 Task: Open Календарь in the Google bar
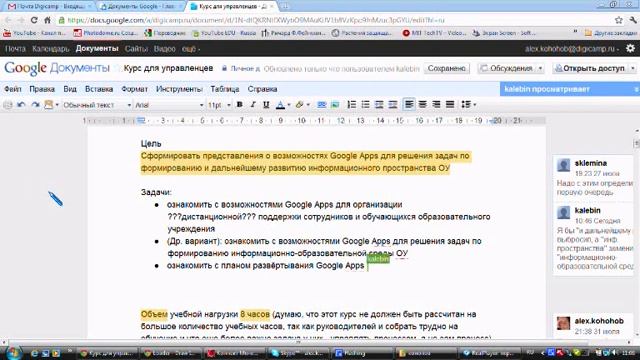[x=51, y=49]
